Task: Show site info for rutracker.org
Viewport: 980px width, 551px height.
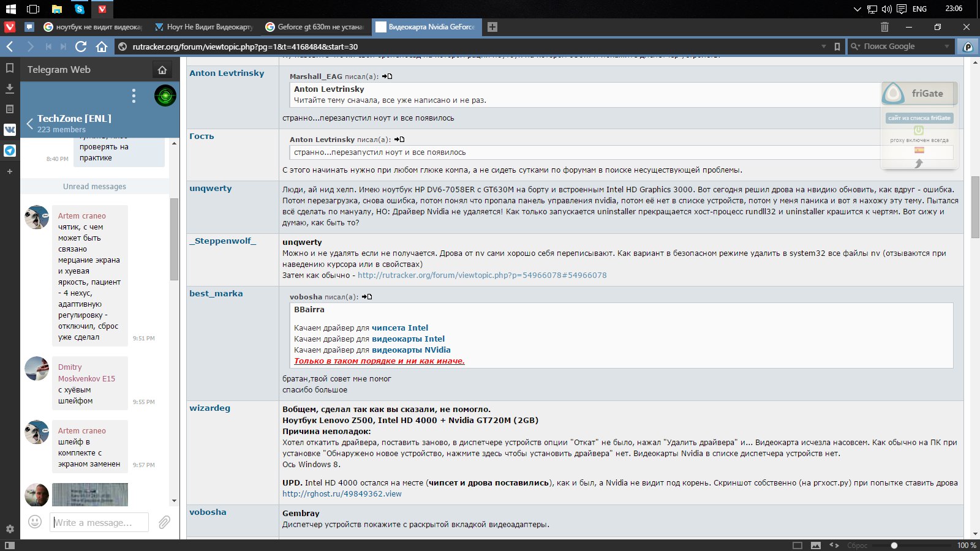Action: pos(123,47)
